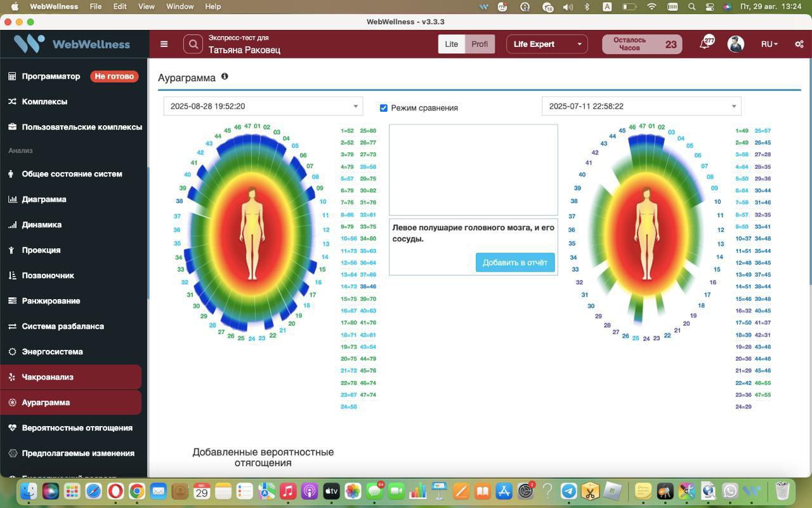Uncheck the Режим сравнения checkbox
812x508 pixels.
tap(383, 108)
